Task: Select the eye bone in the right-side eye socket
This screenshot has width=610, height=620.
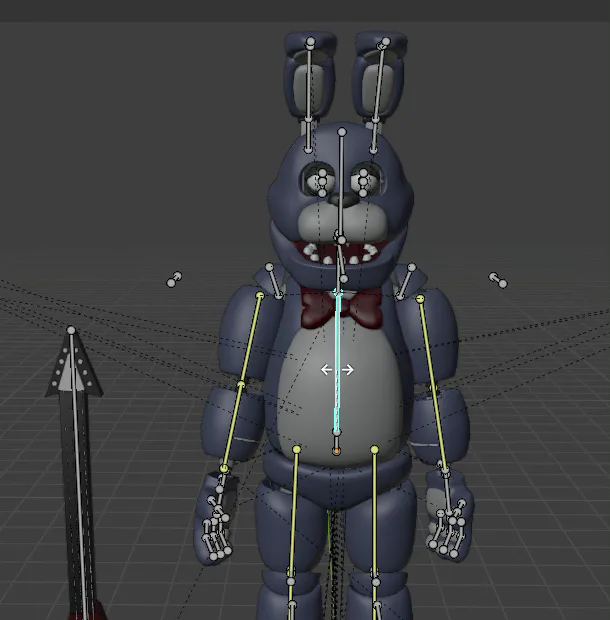Action: [363, 183]
